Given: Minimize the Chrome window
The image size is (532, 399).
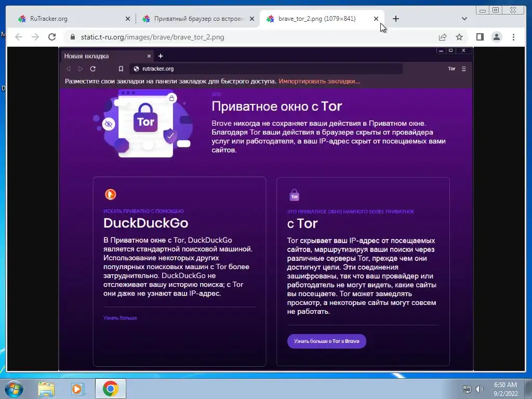Looking at the screenshot, I should point(483,10).
